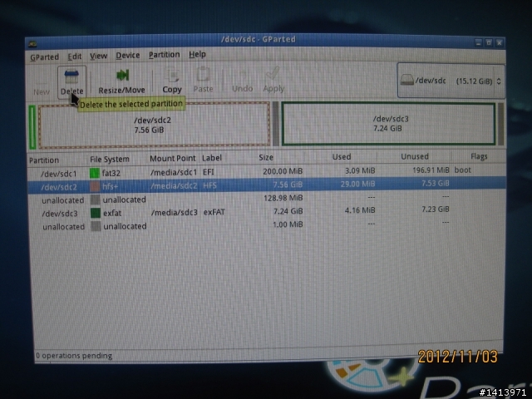This screenshot has height=399, width=532.
Task: Click the GParted title bar app icon
Action: coord(32,44)
